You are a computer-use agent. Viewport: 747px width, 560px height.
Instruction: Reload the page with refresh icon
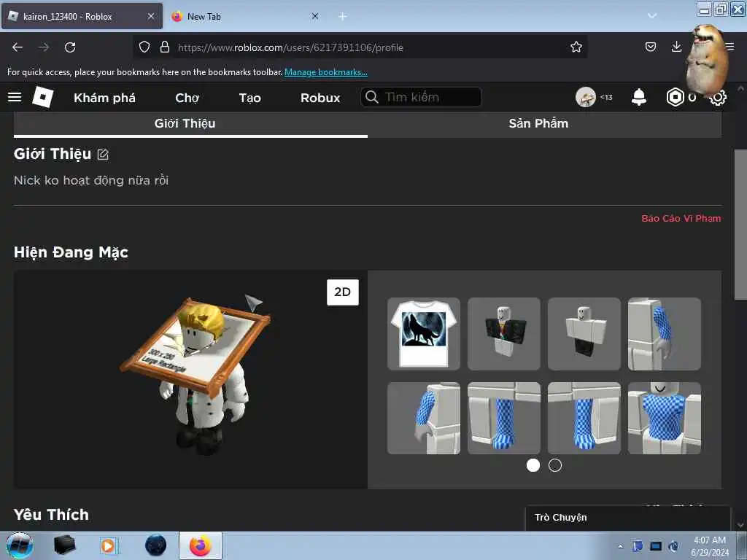pyautogui.click(x=70, y=47)
